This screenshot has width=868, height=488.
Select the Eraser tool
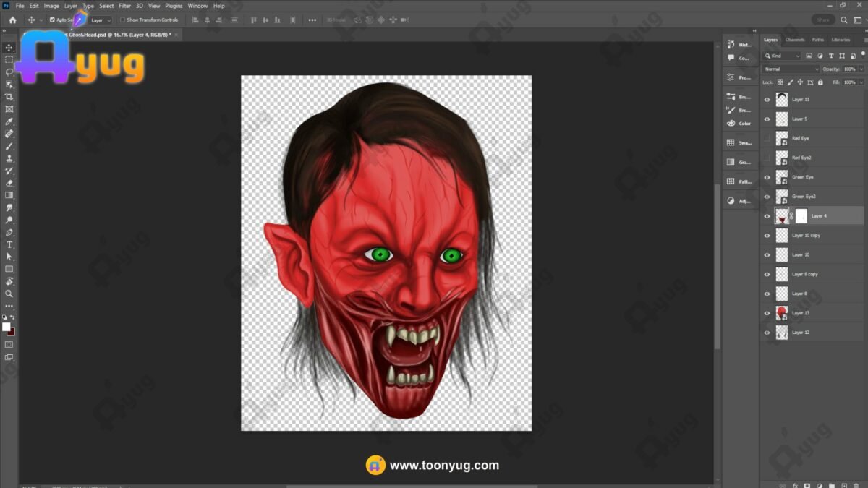[x=9, y=183]
